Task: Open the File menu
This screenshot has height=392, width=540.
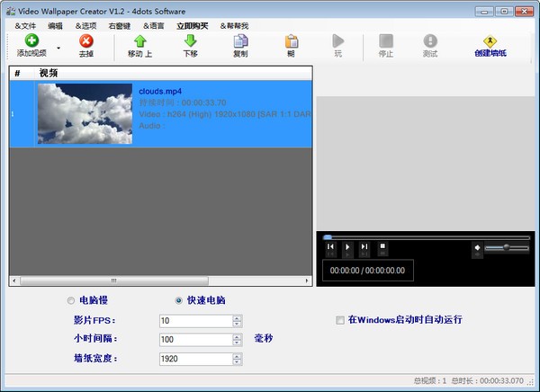Action: click(x=25, y=26)
